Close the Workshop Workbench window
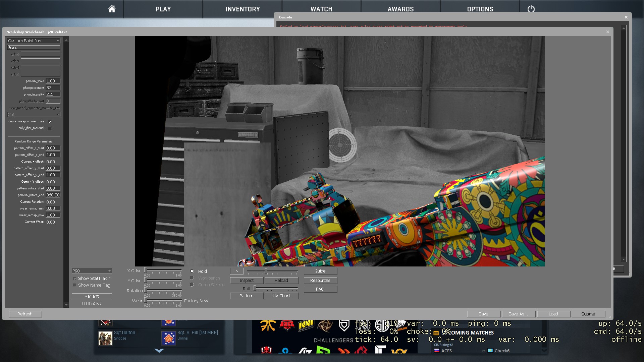 click(607, 32)
